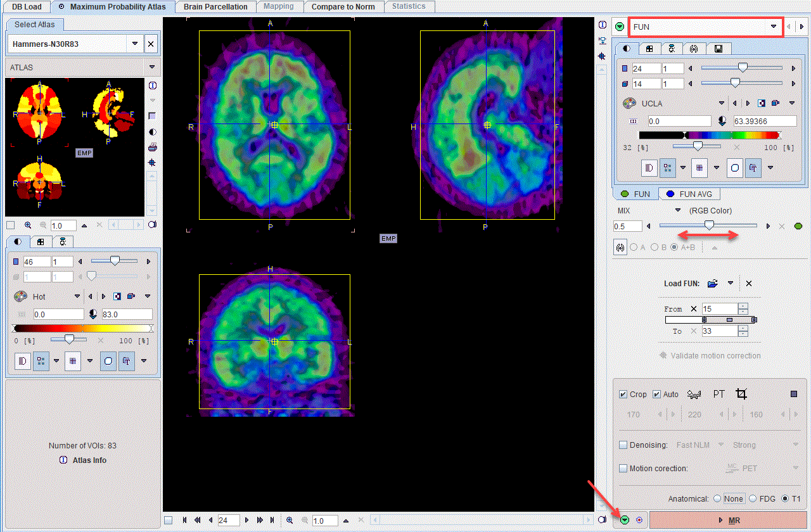This screenshot has height=532, width=811.
Task: Click the crop tool icon beside PT
Action: (741, 394)
